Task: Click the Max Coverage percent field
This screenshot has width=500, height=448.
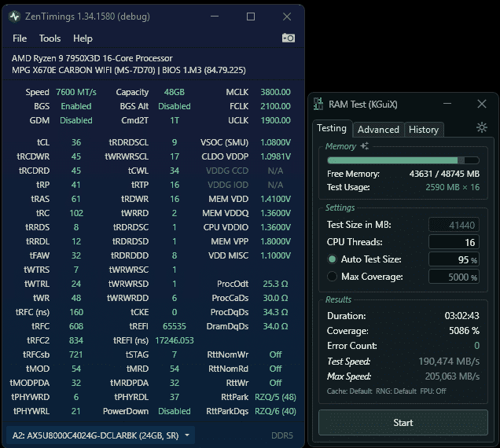Action: 454,277
